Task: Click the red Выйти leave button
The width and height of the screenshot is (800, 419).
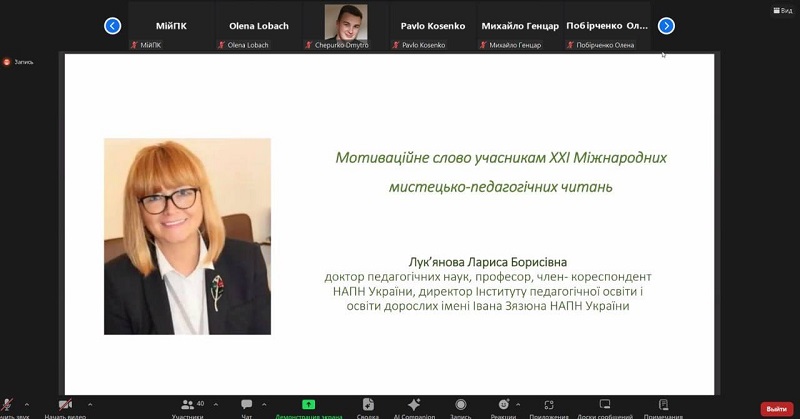Action: coord(777,409)
